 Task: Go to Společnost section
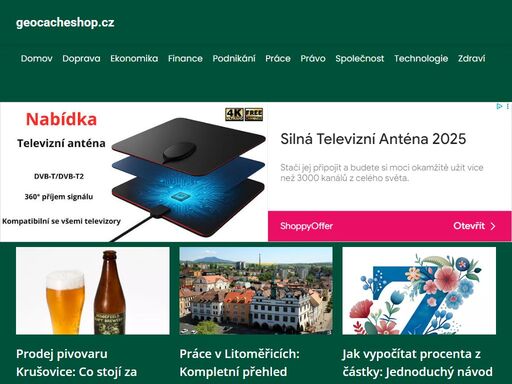click(360, 59)
